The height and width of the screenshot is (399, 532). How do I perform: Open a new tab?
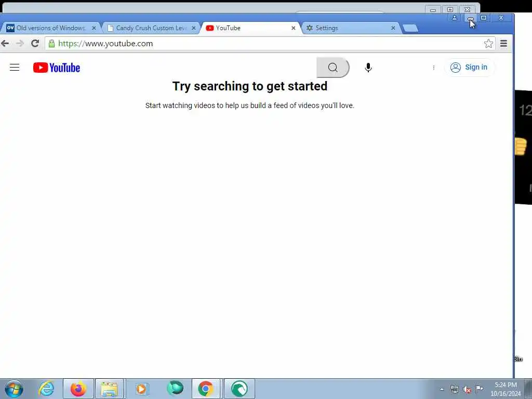pyautogui.click(x=410, y=28)
